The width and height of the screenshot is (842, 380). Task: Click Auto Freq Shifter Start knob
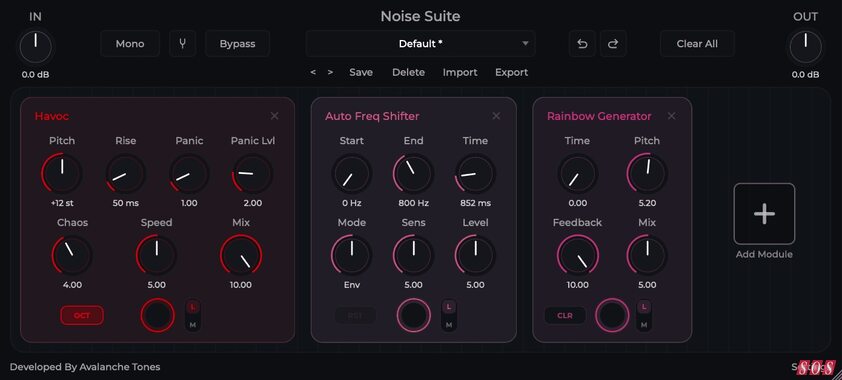tap(352, 173)
